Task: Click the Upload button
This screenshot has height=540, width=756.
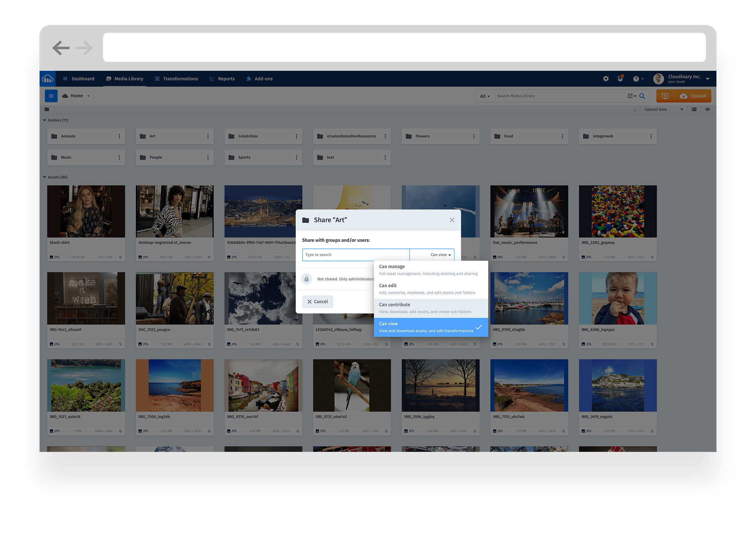Action: (x=693, y=96)
